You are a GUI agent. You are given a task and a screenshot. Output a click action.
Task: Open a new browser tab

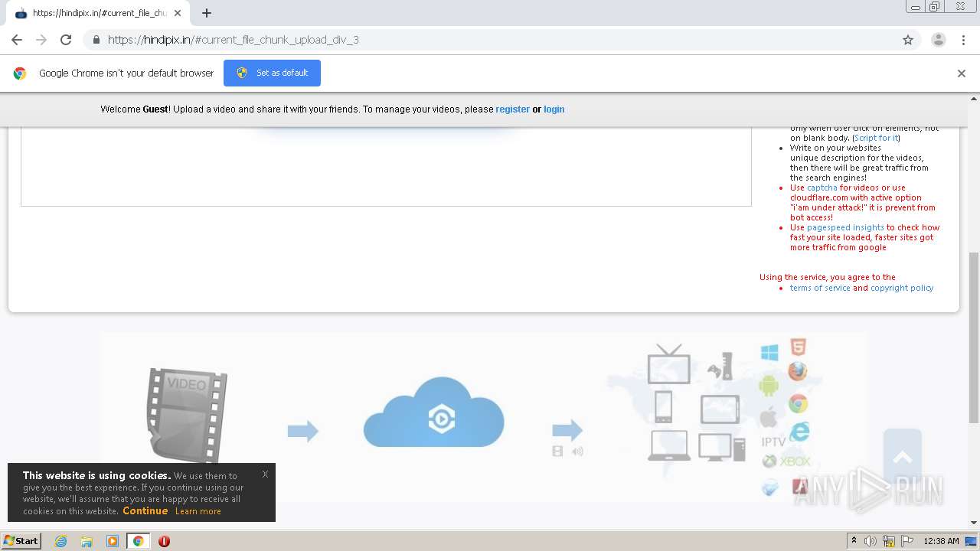click(207, 13)
